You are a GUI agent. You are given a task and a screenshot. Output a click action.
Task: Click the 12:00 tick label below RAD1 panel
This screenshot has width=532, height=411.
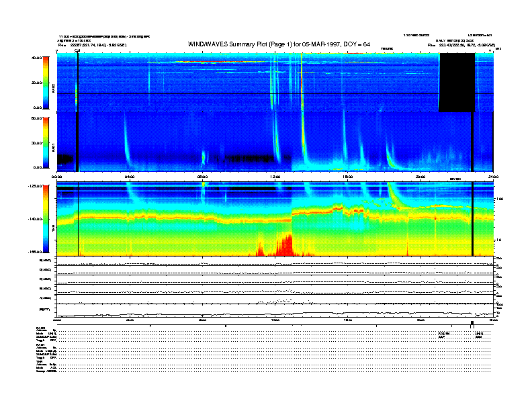[x=275, y=177]
